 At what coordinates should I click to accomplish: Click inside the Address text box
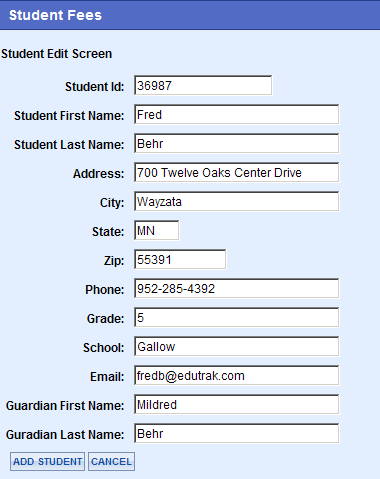pyautogui.click(x=237, y=172)
